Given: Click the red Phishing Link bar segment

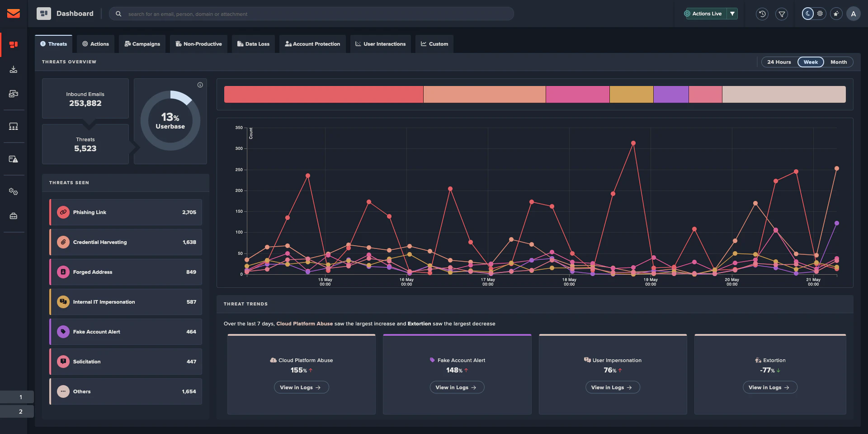Looking at the screenshot, I should coord(324,95).
